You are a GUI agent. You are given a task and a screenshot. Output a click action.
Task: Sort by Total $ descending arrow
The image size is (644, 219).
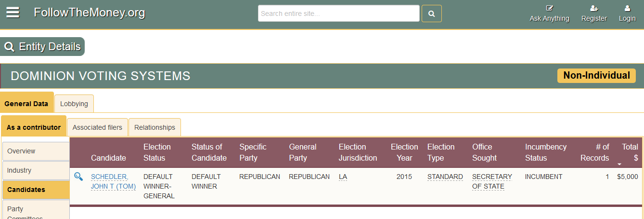[619, 164]
